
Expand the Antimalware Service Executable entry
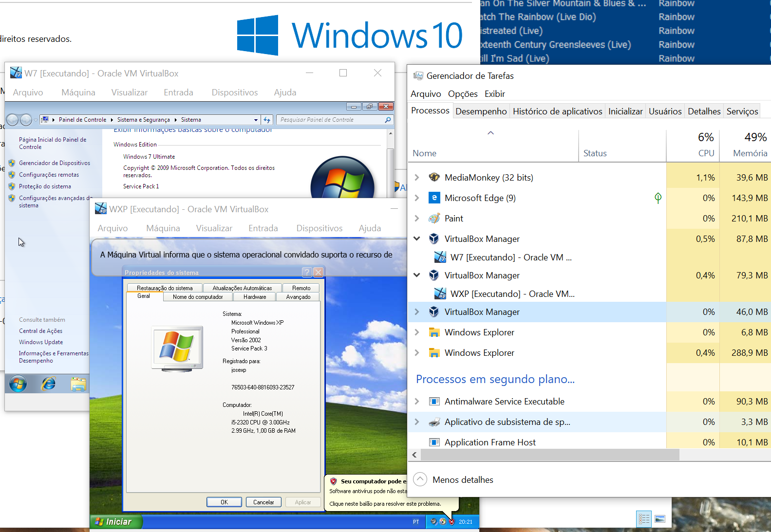tap(417, 402)
